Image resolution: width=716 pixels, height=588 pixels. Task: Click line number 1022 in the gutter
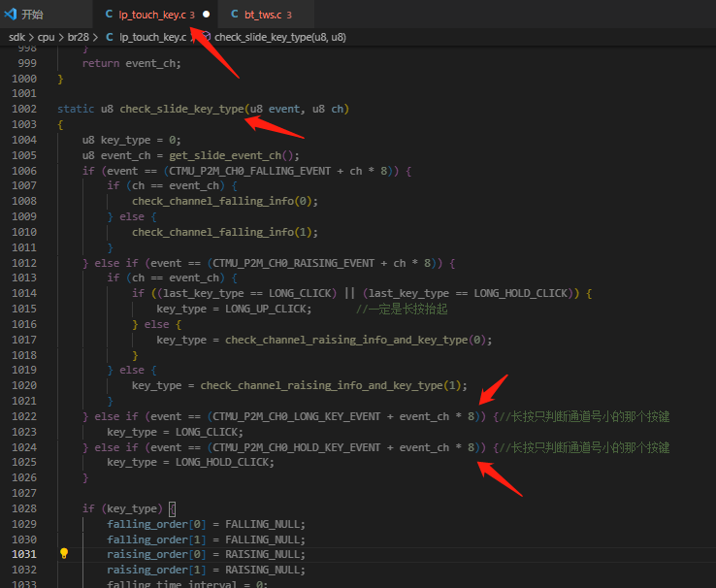24,416
